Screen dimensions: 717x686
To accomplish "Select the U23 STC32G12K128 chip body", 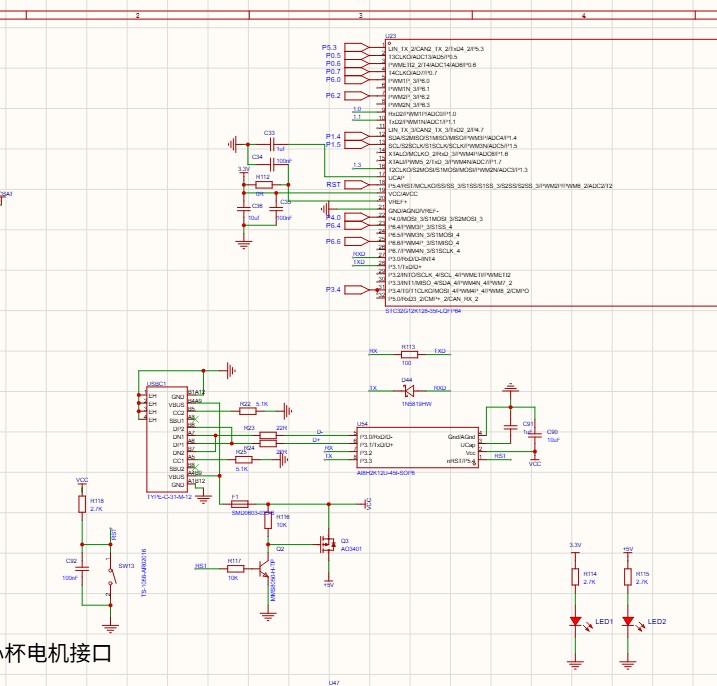I will 551,173.
